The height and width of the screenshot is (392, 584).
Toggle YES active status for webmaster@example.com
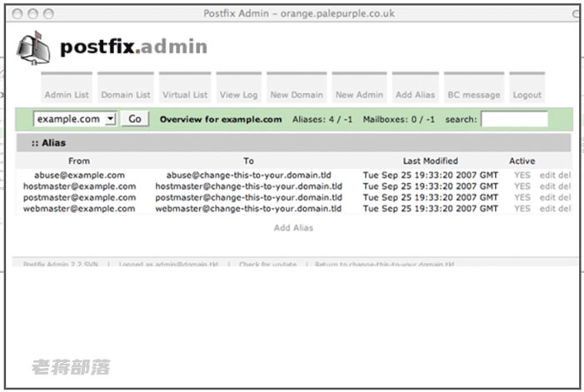[522, 209]
